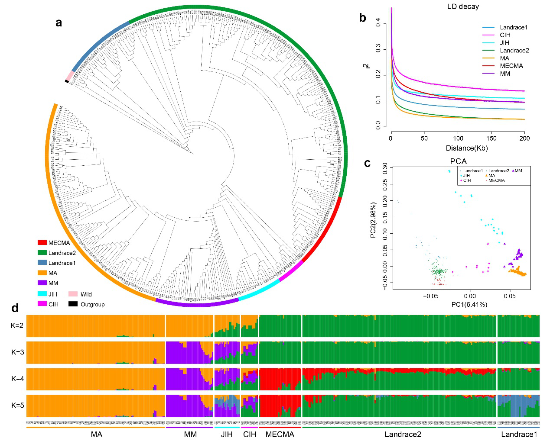Image resolution: width=550 pixels, height=441 pixels.
Task: Click the K=2 admixture row label
Action: (x=17, y=325)
